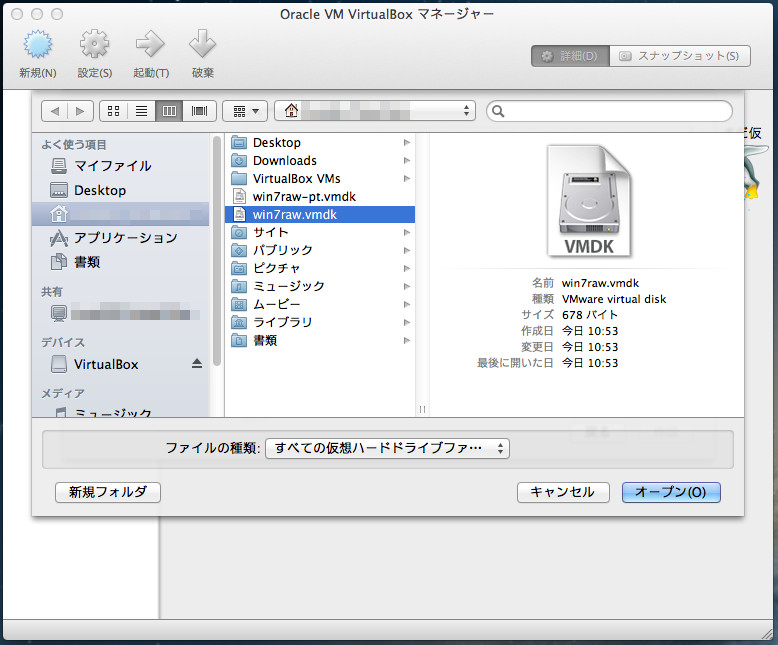The height and width of the screenshot is (645, 778).
Task: Switch to column view mode
Action: point(169,111)
